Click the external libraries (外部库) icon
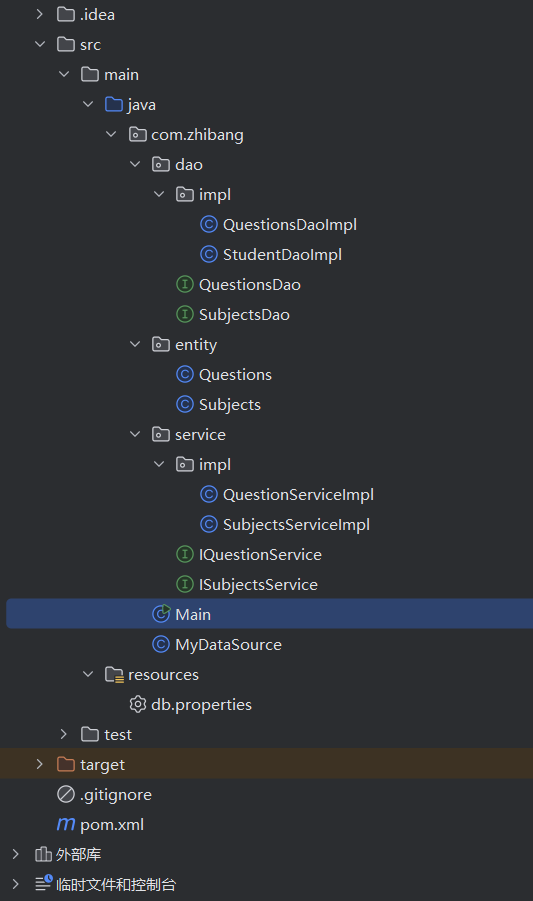 [x=43, y=854]
